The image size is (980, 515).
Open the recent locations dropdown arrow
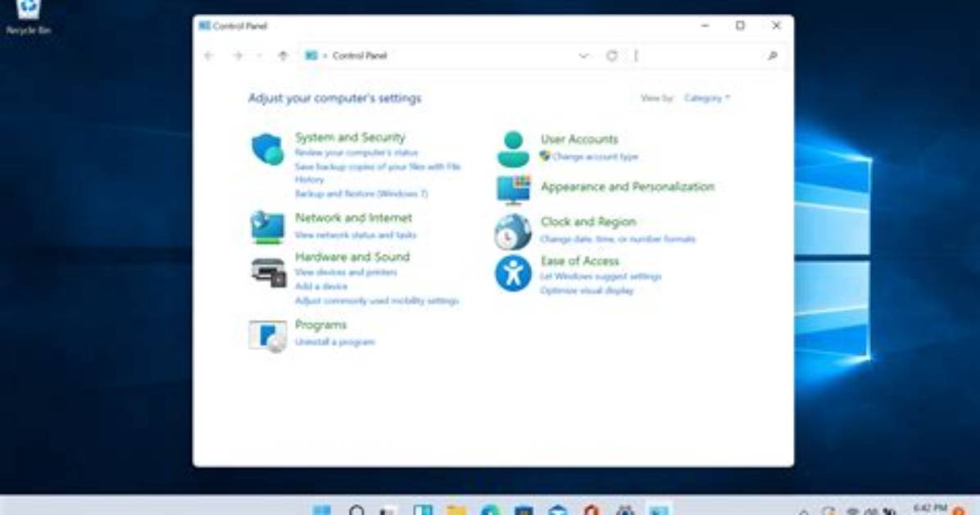click(260, 56)
